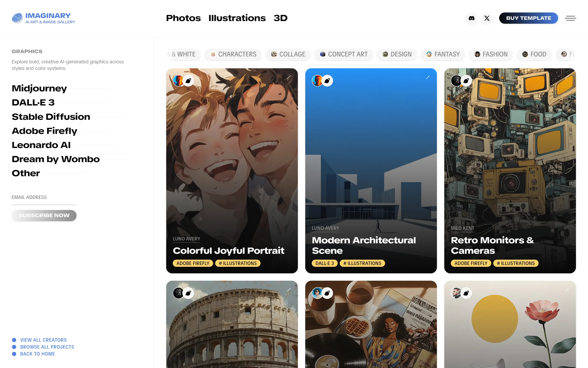This screenshot has width=588, height=368.
Task: Click creator avatar on Modern Architectural Scene
Action: point(317,81)
